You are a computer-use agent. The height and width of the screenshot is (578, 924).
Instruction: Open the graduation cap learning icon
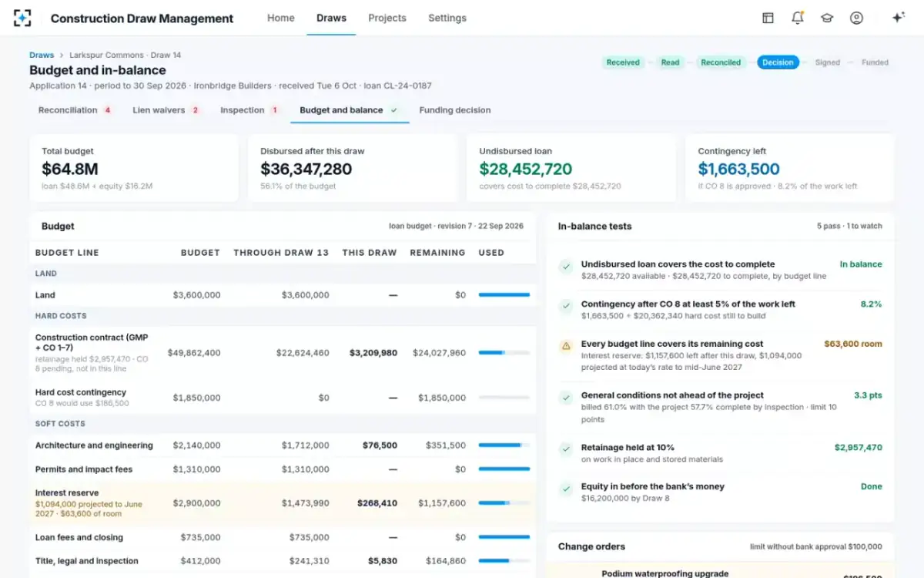[x=827, y=18]
